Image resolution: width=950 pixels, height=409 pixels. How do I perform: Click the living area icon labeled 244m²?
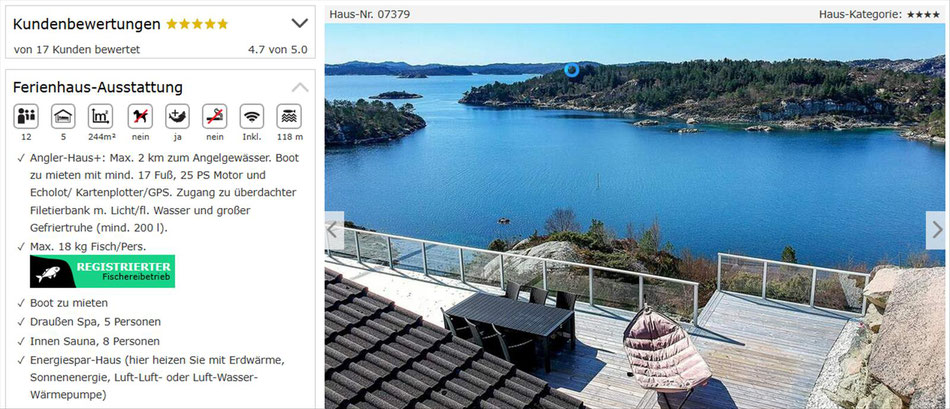[101, 116]
